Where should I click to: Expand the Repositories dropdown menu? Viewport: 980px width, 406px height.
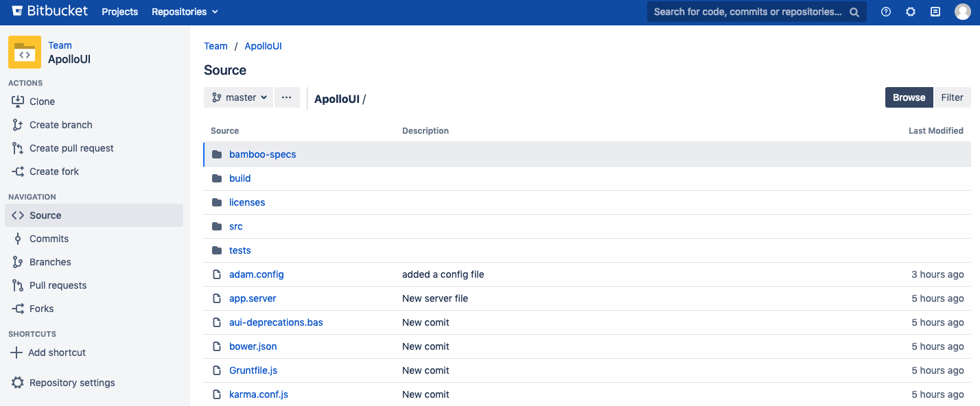coord(185,12)
